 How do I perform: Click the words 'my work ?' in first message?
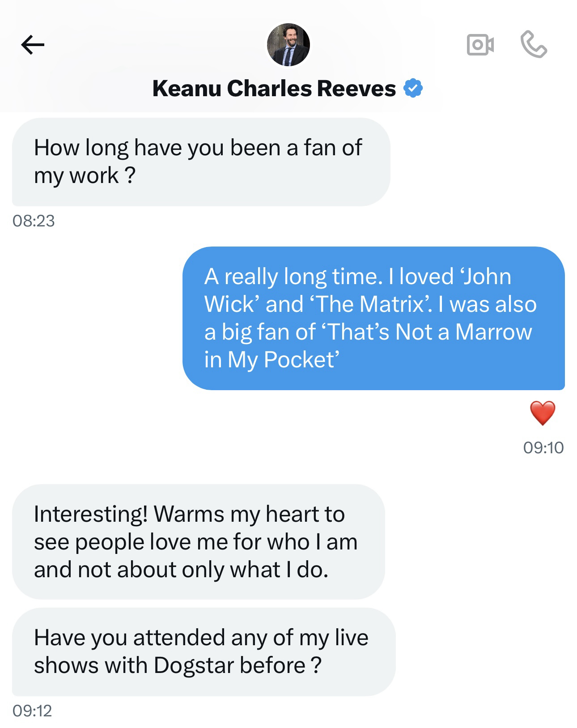[x=84, y=175]
